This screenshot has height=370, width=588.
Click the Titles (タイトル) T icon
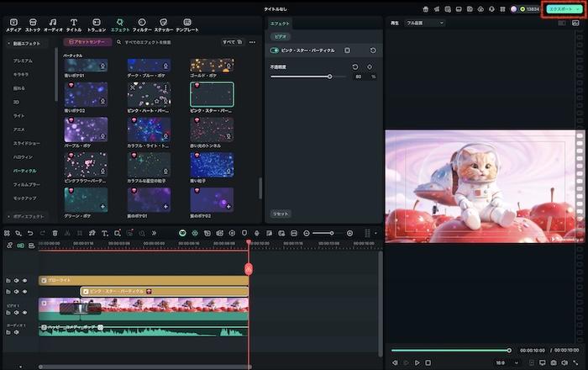coord(74,21)
